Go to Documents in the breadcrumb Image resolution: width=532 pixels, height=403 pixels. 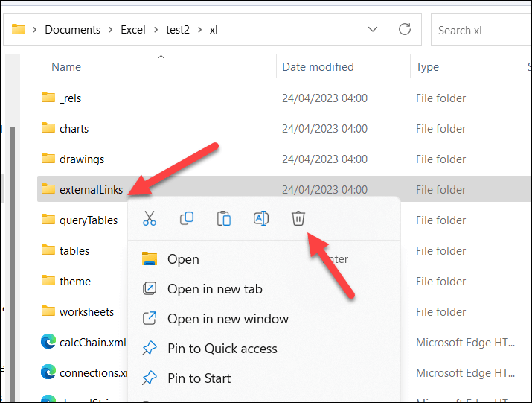click(x=73, y=30)
